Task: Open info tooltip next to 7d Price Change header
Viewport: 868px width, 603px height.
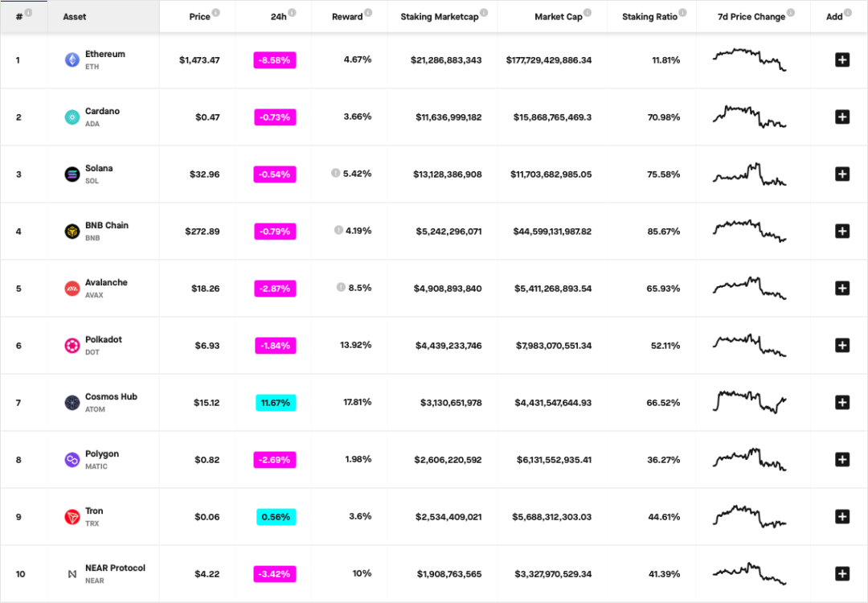Action: click(791, 12)
